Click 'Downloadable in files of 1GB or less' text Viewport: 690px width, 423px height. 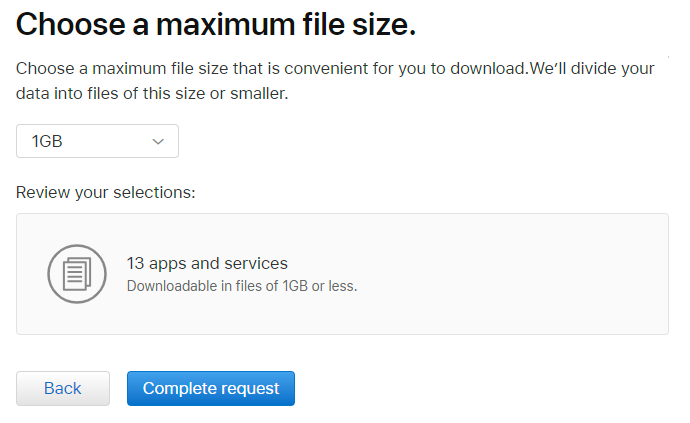242,286
